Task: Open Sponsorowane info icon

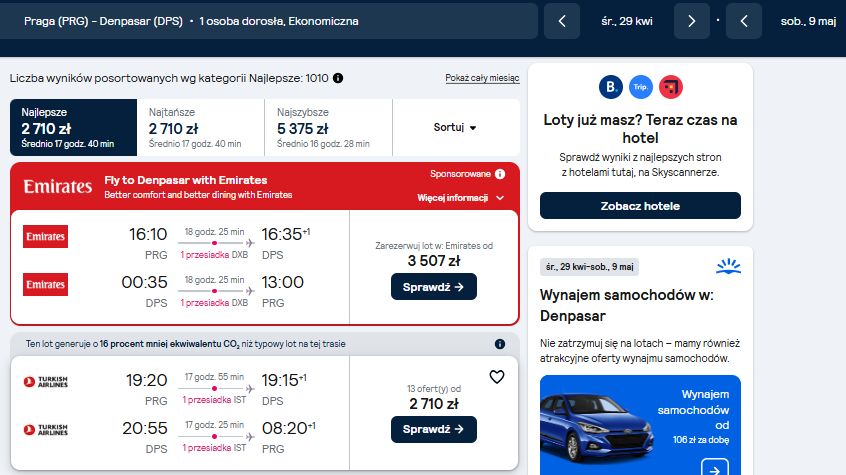Action: pyautogui.click(x=500, y=174)
